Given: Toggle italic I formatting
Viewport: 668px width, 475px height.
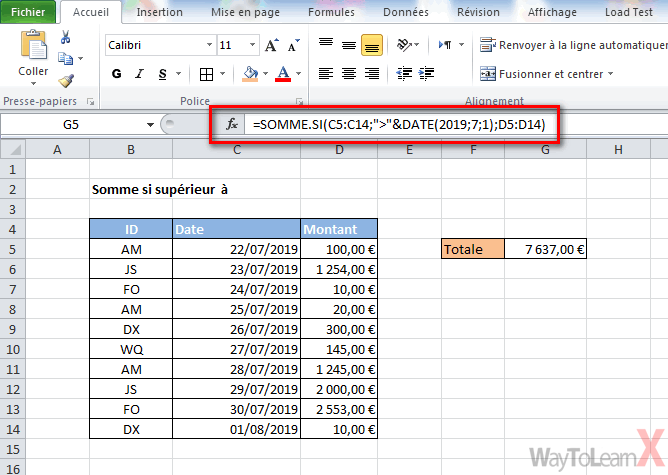Looking at the screenshot, I should [139, 74].
